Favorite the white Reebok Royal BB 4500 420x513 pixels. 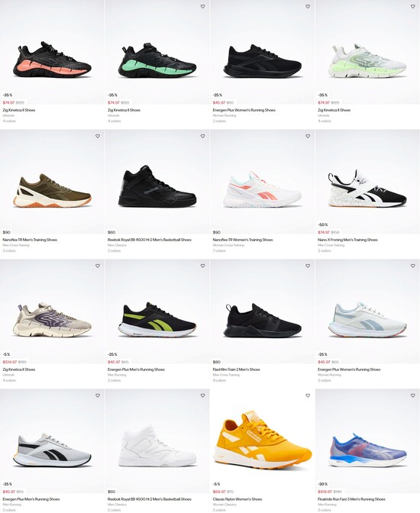(202, 395)
